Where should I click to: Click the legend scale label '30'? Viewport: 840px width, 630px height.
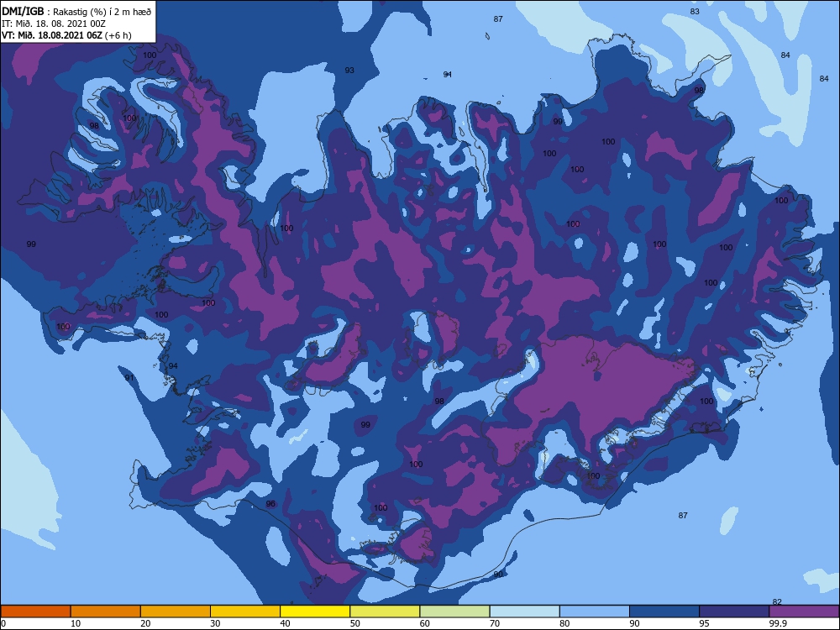click(215, 623)
